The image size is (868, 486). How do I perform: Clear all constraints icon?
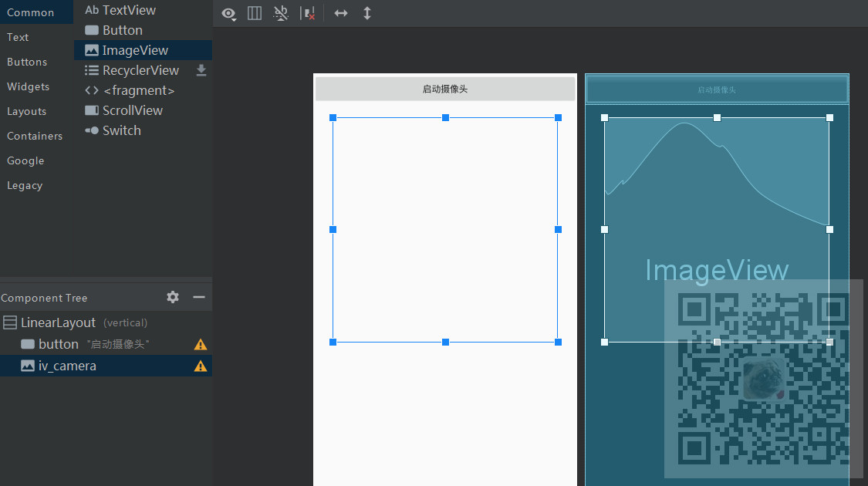[x=308, y=13]
